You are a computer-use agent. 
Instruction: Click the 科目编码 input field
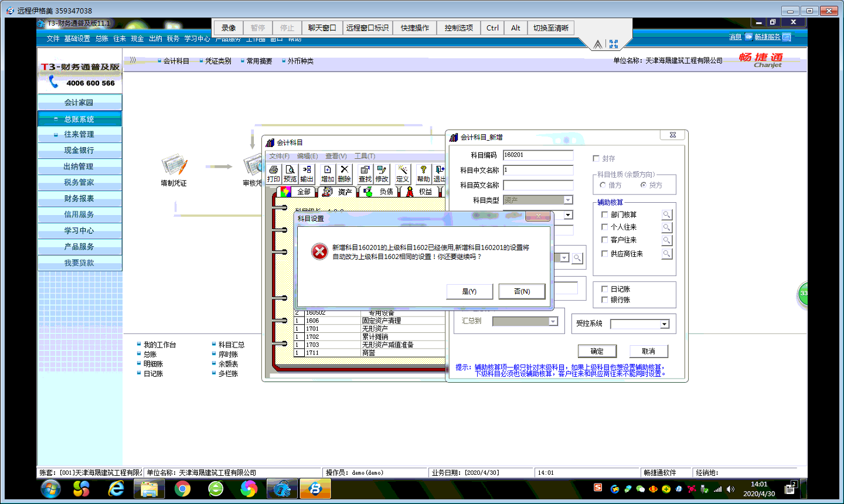(538, 155)
